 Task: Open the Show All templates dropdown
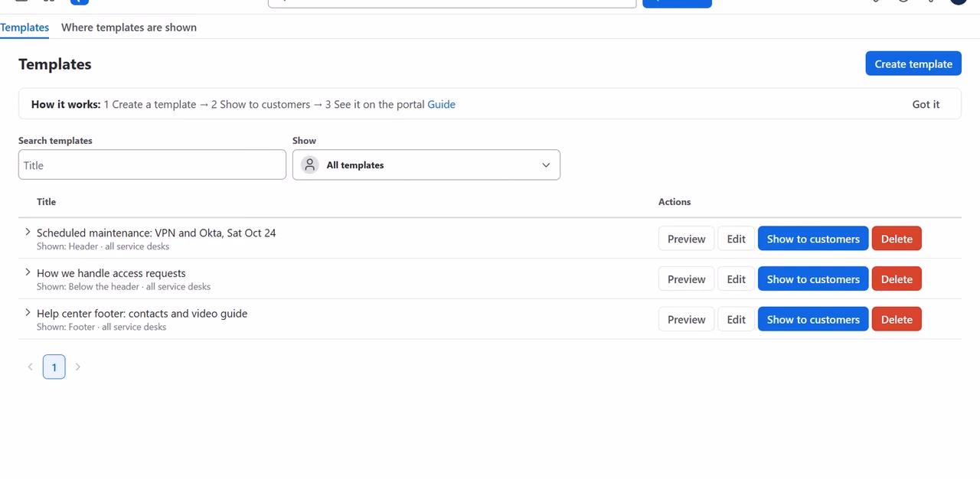(x=426, y=165)
